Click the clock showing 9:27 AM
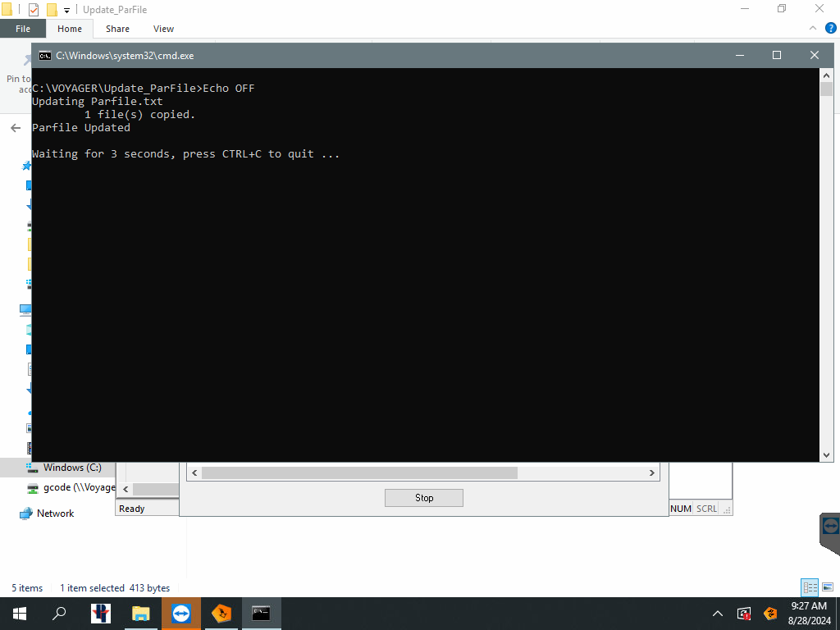The width and height of the screenshot is (840, 630). pyautogui.click(x=808, y=606)
